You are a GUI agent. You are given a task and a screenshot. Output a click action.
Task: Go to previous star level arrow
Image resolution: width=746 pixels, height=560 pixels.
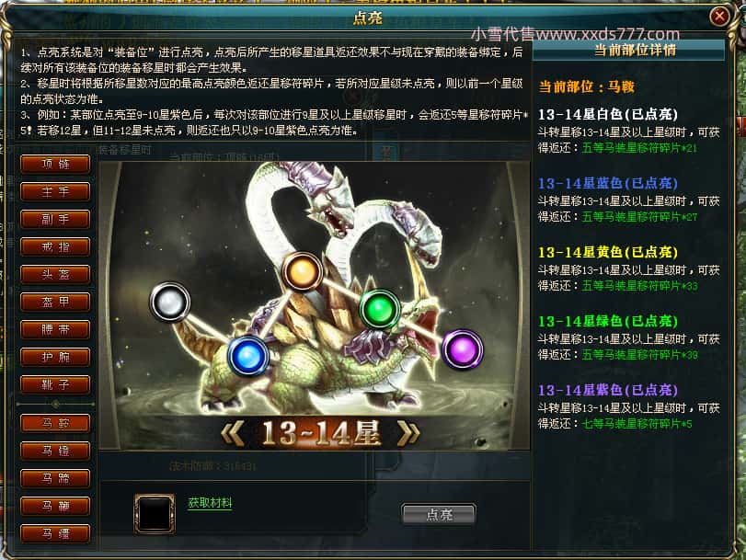(x=233, y=433)
